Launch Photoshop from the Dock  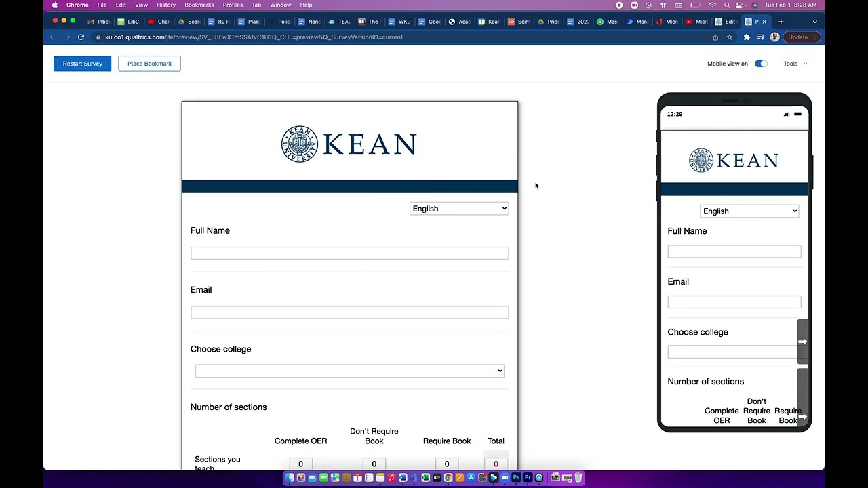pos(516,478)
